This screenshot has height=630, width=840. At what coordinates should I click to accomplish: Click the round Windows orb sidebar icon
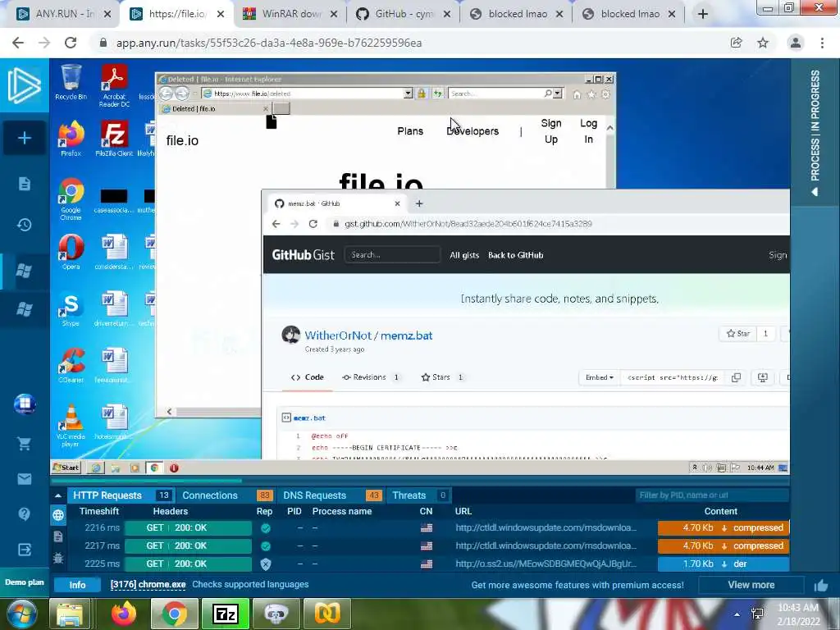pyautogui.click(x=25, y=404)
